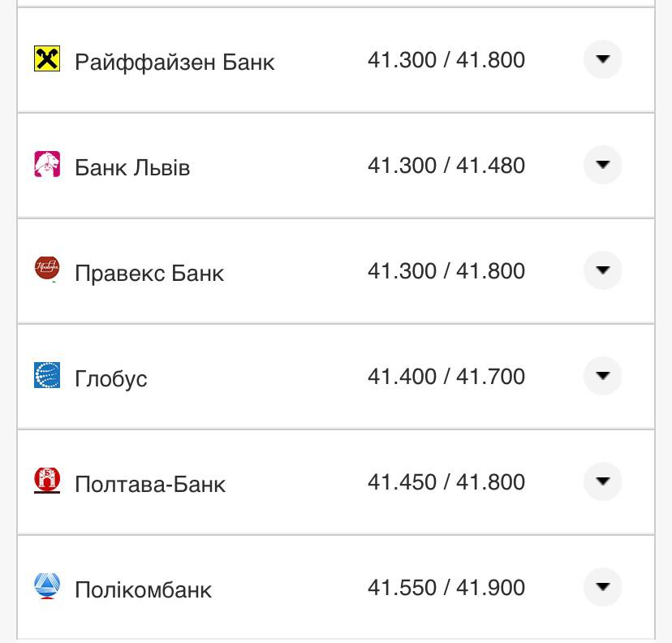Click the Правекс Банк round logo
This screenshot has height=643, width=672.
click(x=47, y=269)
